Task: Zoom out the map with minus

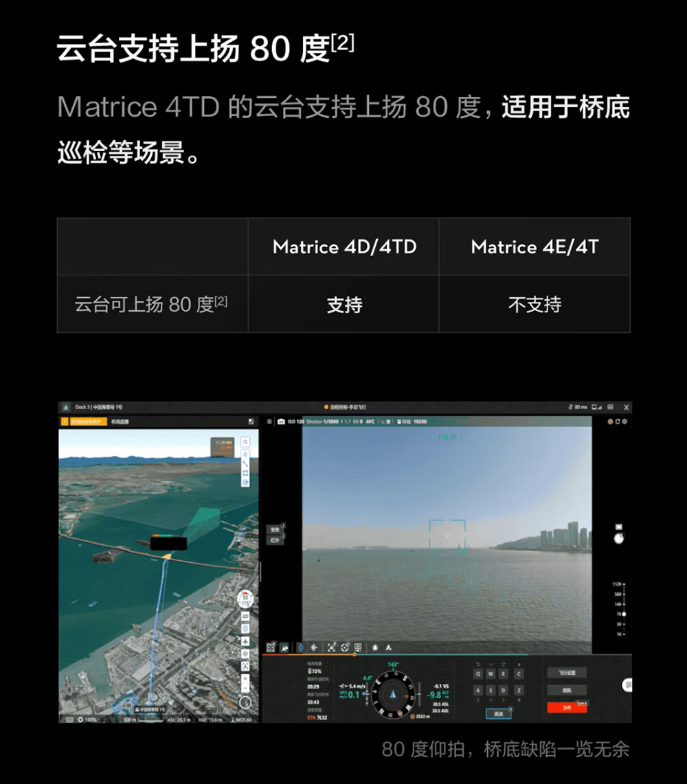Action: 245,689
